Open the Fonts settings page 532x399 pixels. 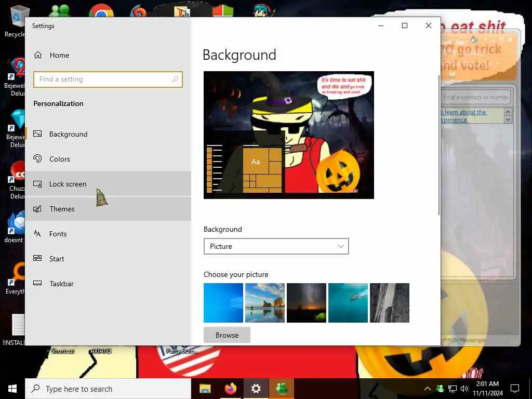[108, 234]
